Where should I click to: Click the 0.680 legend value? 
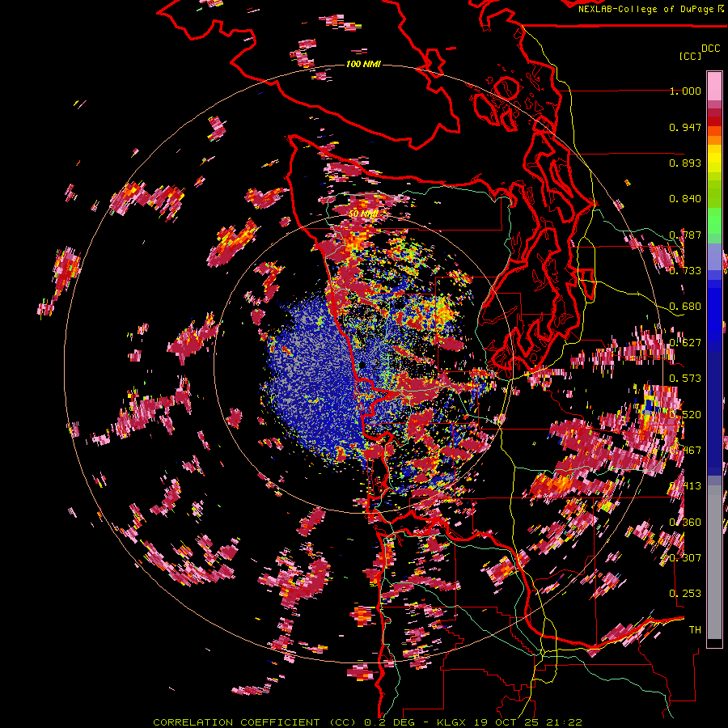(685, 307)
